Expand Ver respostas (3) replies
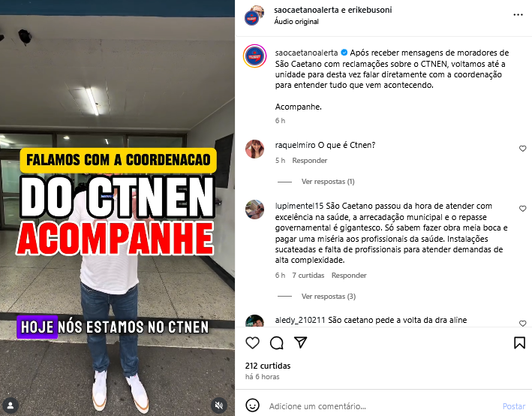 pos(329,297)
